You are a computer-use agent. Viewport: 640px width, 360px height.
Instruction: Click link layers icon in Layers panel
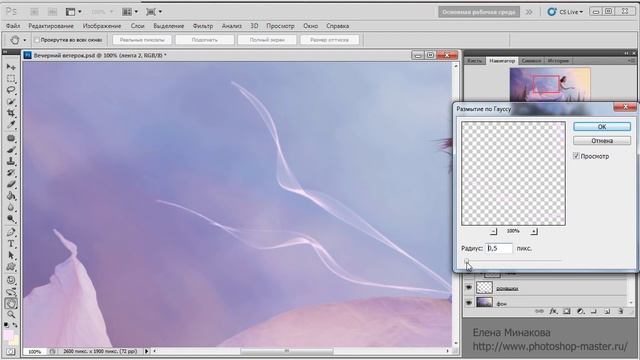[539, 311]
